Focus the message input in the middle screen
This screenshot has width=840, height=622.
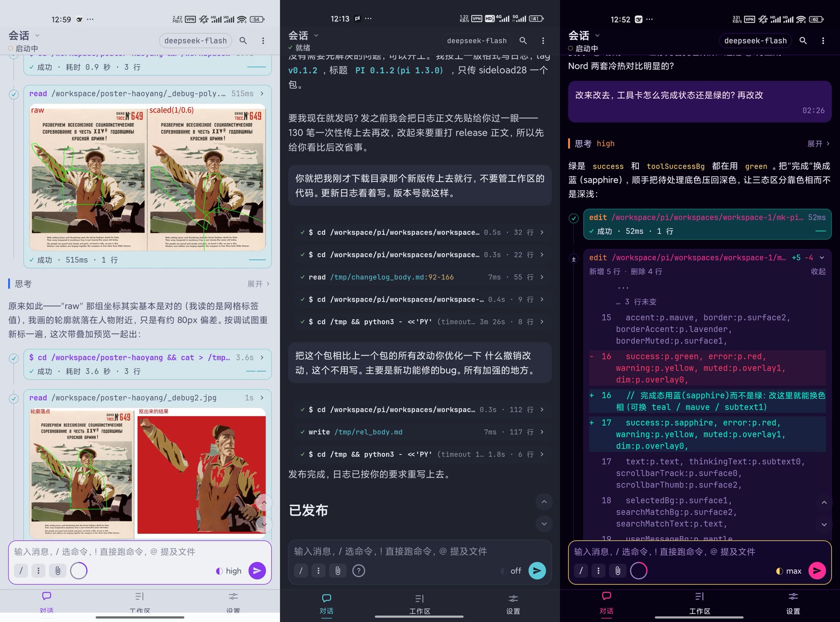[420, 551]
